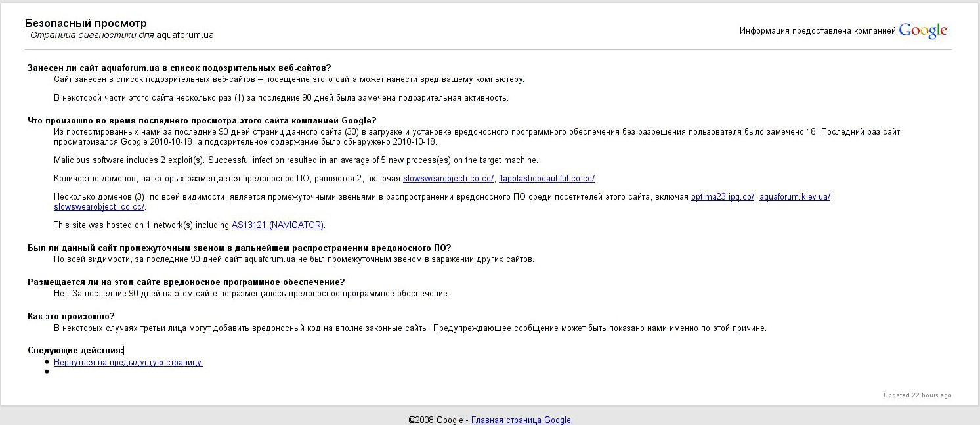Viewport: 980px width, 425px height.
Task: Select the 'Что произошло во время' heading
Action: 202,120
